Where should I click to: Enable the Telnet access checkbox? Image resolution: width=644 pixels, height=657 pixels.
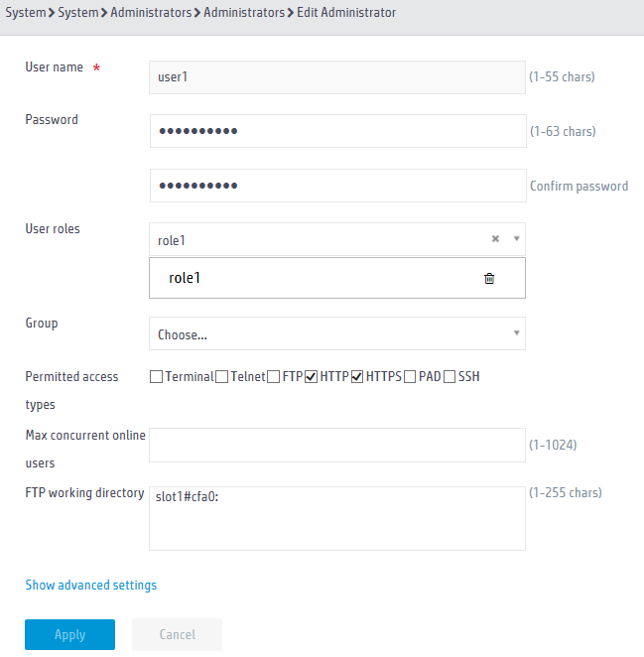point(221,377)
